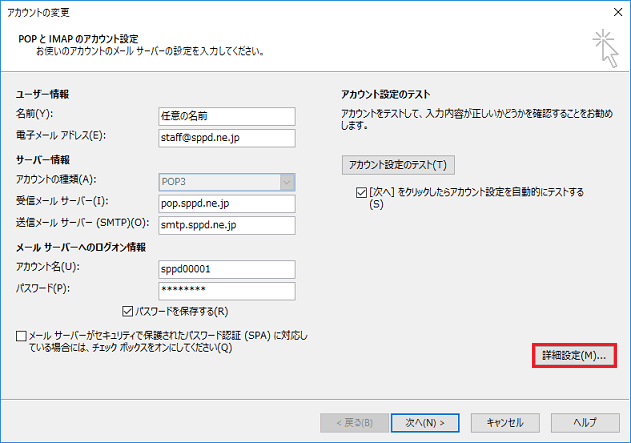631x443 pixels.
Task: Toggle the パスワードを保存する checkbox
Action: [127, 310]
